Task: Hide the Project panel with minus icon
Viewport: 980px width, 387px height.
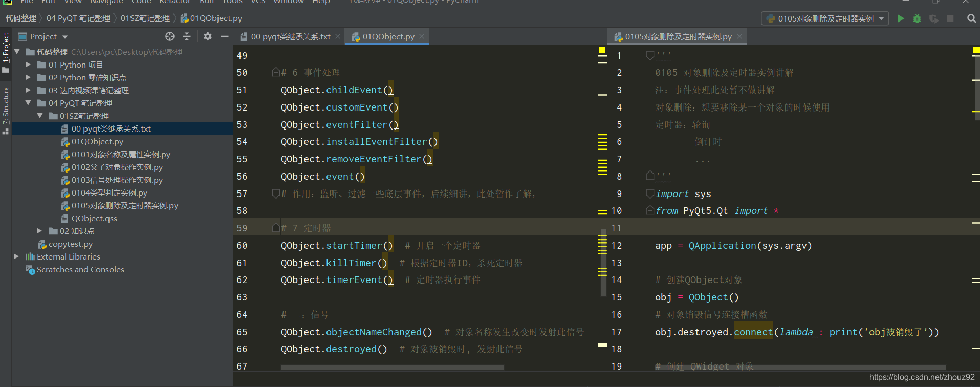Action: pos(224,36)
